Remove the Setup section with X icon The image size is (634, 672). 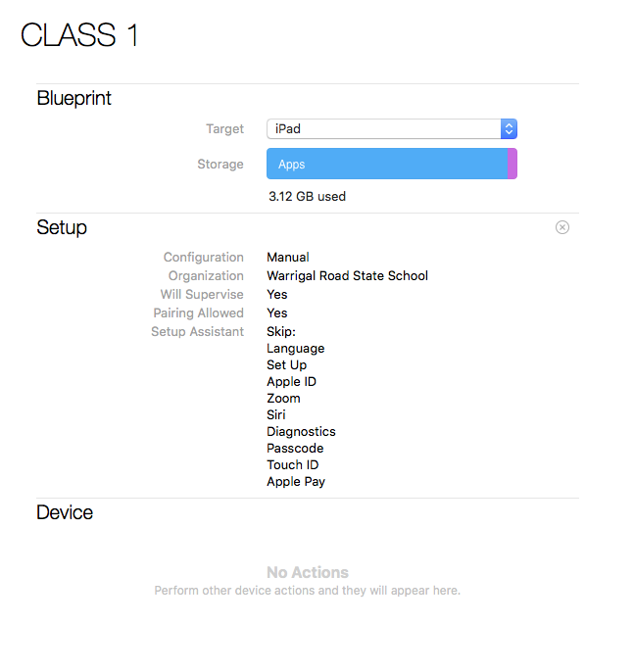(x=562, y=227)
